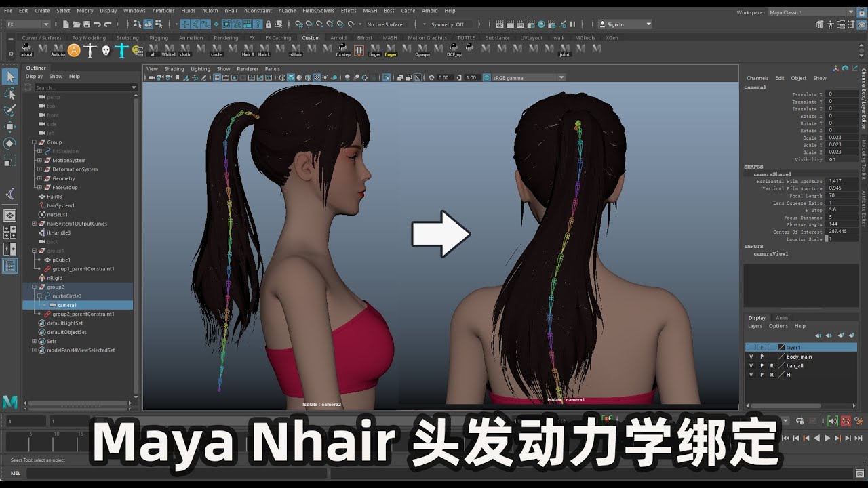Click the white skull shelf icon
Screen dimensions: 868x488
[106, 49]
